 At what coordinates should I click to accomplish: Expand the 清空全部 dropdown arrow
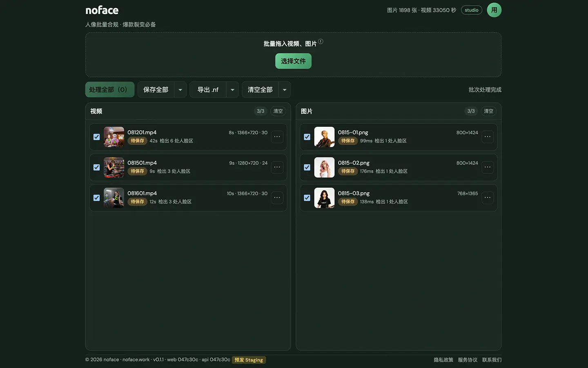click(x=285, y=90)
